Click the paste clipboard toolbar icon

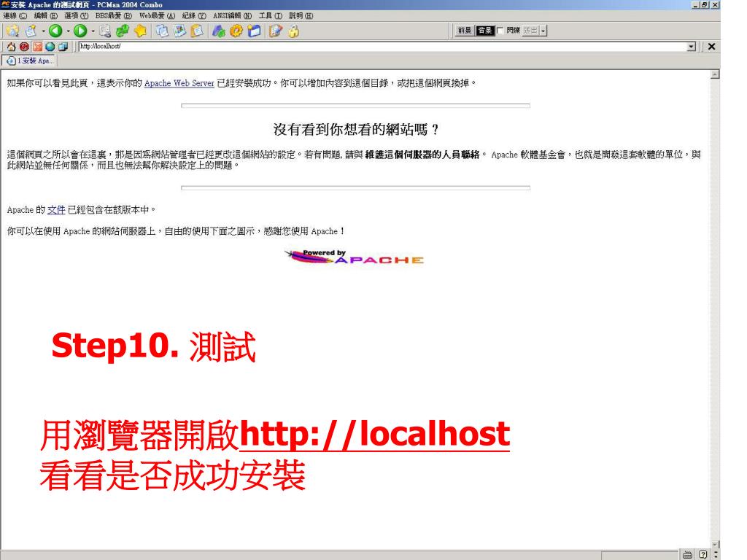tap(197, 31)
